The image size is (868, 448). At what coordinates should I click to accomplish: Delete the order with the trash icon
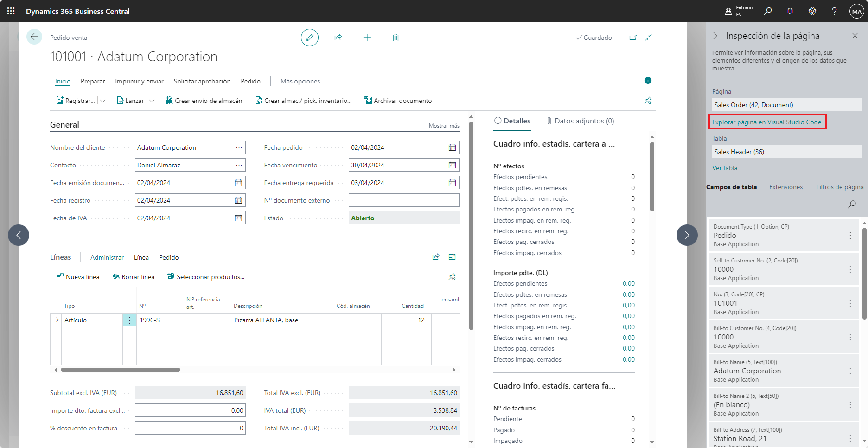396,38
